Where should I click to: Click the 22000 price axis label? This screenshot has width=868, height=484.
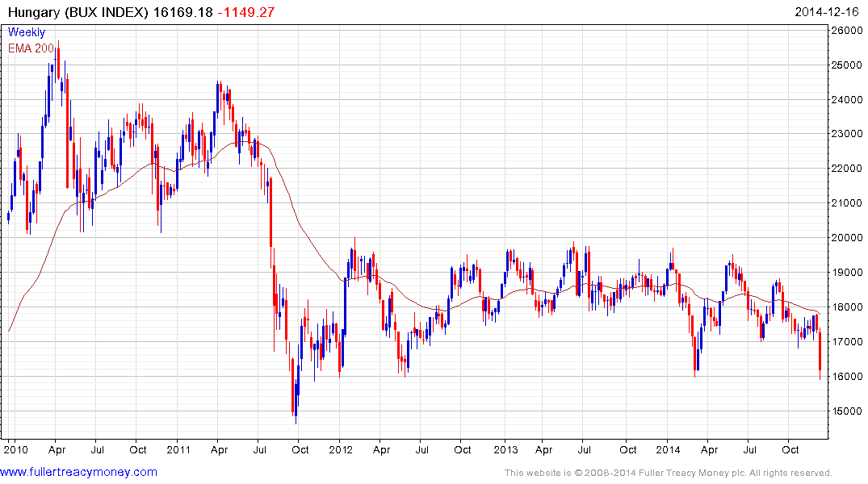click(x=846, y=168)
